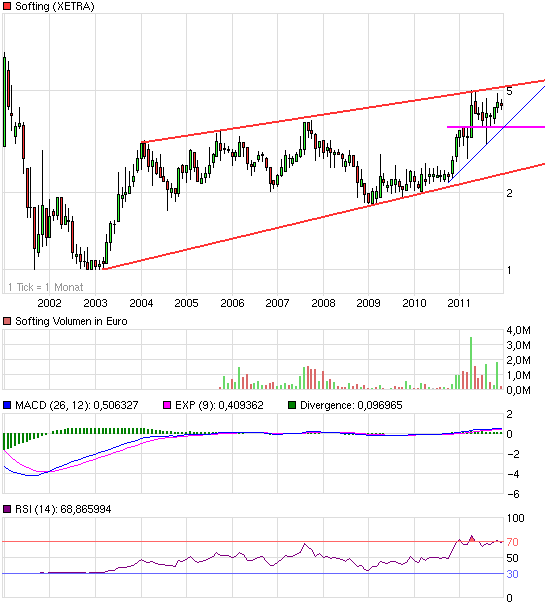Click the blue RSI 30 level label

513,574
